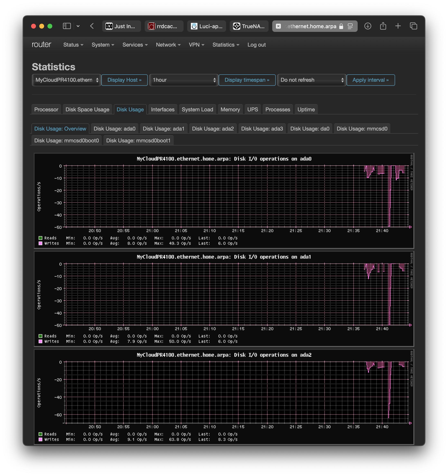Open the Just In... browser tab
Viewport: 448px width, 476px height.
[x=121, y=26]
